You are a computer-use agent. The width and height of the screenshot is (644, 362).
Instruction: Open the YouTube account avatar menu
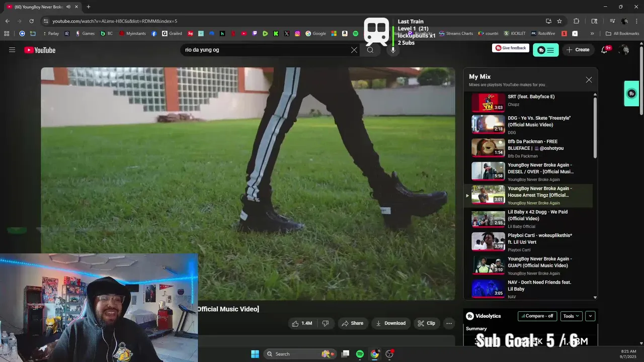pos(624,50)
